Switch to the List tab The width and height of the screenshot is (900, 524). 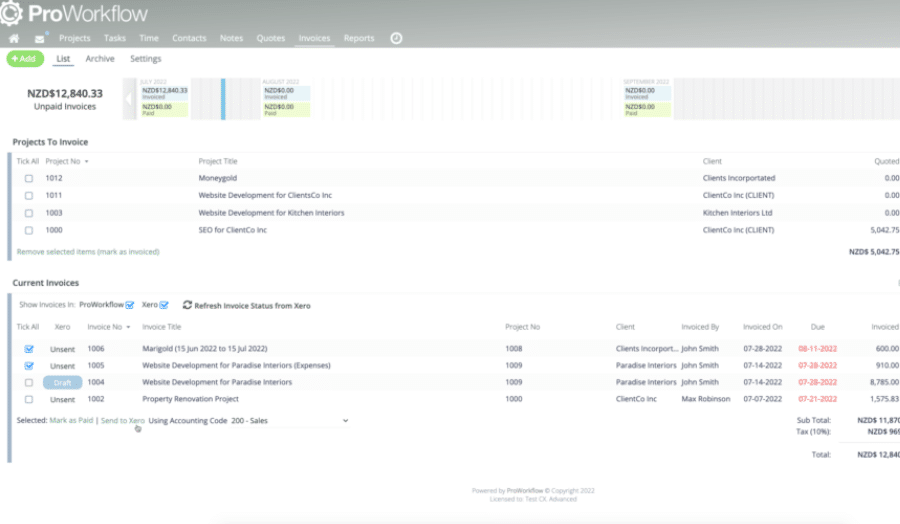[63, 59]
